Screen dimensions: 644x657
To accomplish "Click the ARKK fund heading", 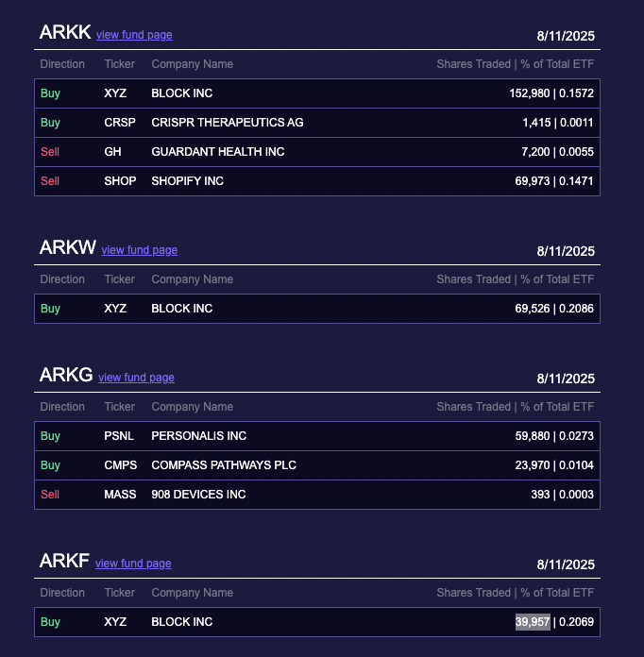I will point(65,32).
